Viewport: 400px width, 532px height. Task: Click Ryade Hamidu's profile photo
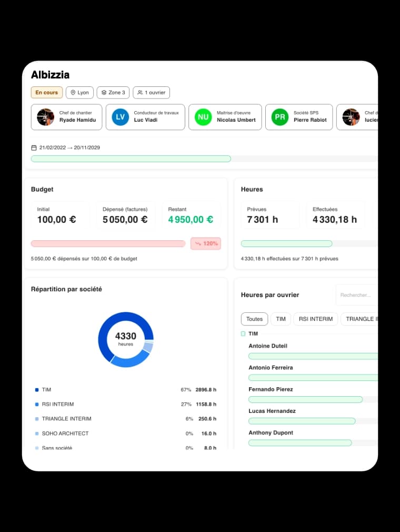coord(45,117)
